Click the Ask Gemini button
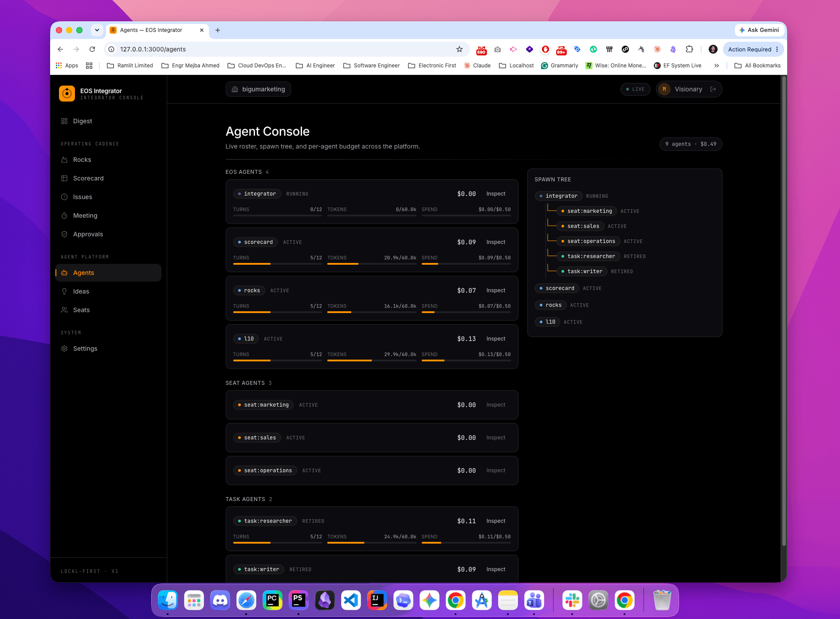840x619 pixels. [x=759, y=30]
